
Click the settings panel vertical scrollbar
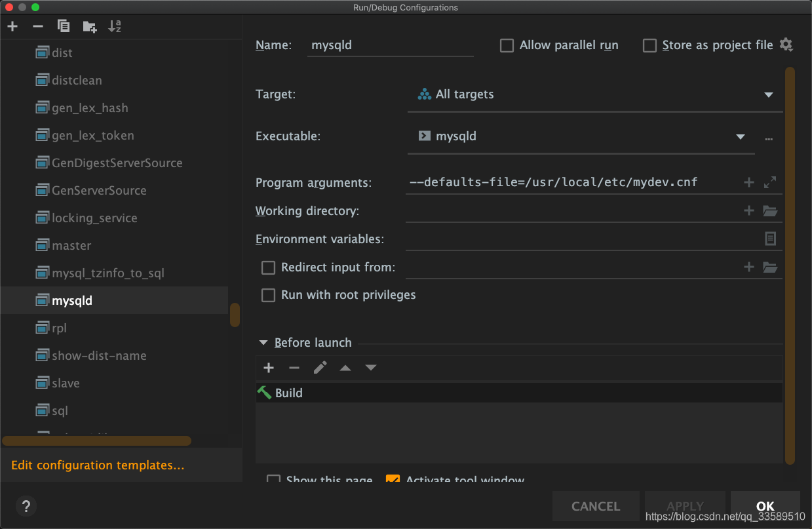(790, 265)
